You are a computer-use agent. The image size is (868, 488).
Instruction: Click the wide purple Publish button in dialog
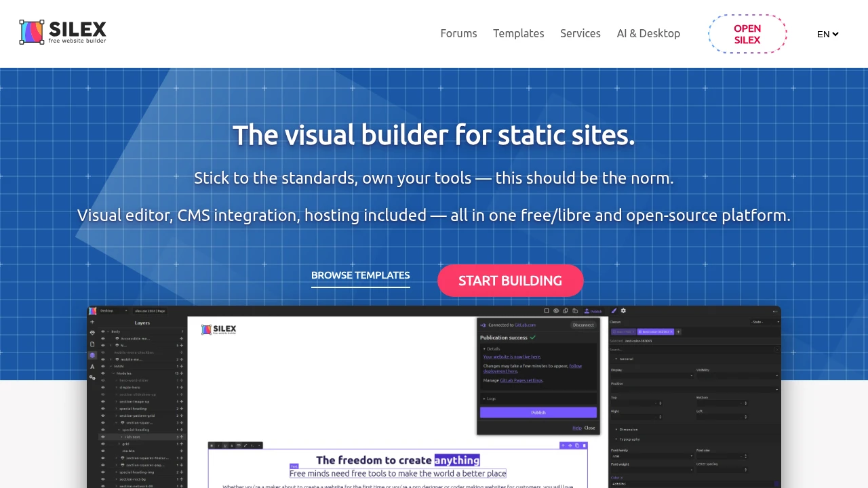538,412
